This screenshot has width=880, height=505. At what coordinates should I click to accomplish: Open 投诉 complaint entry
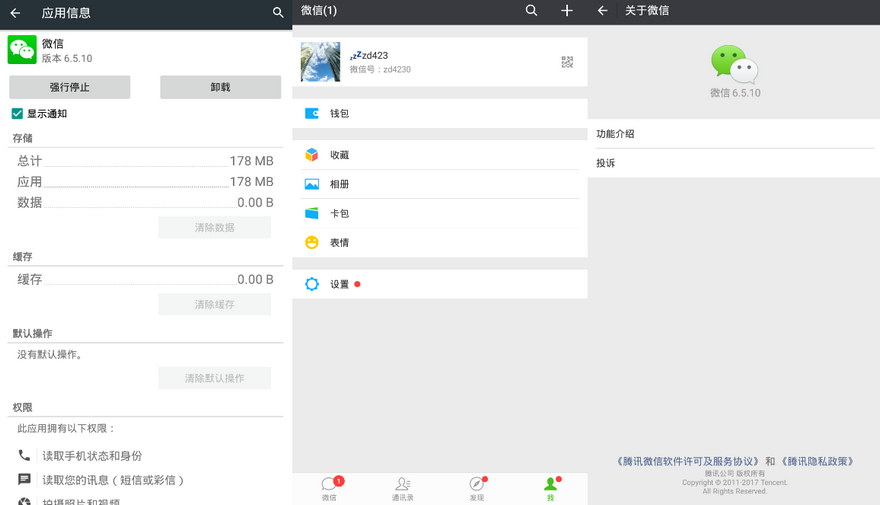[x=734, y=163]
